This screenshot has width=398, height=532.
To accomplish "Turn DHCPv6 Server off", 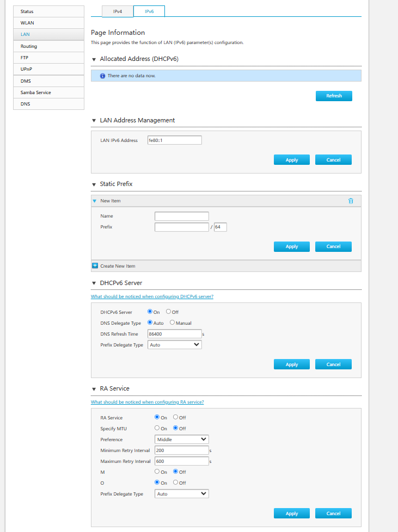I will coord(169,312).
